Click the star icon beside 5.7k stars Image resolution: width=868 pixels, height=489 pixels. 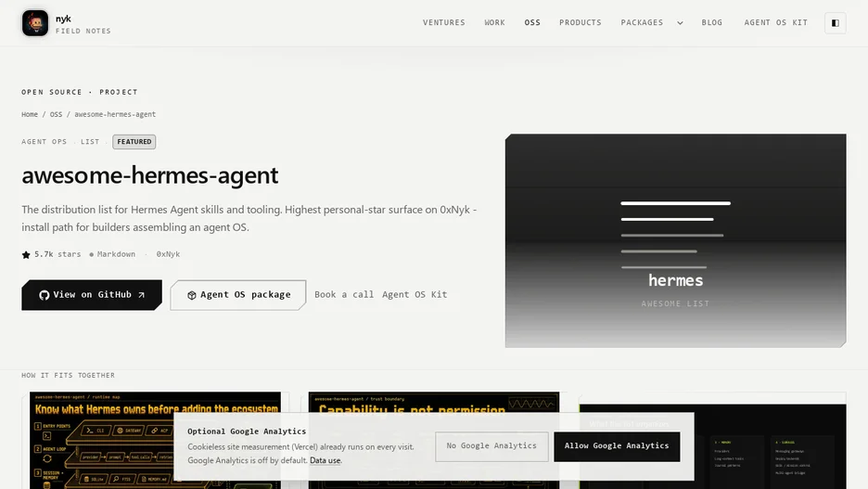tap(26, 255)
